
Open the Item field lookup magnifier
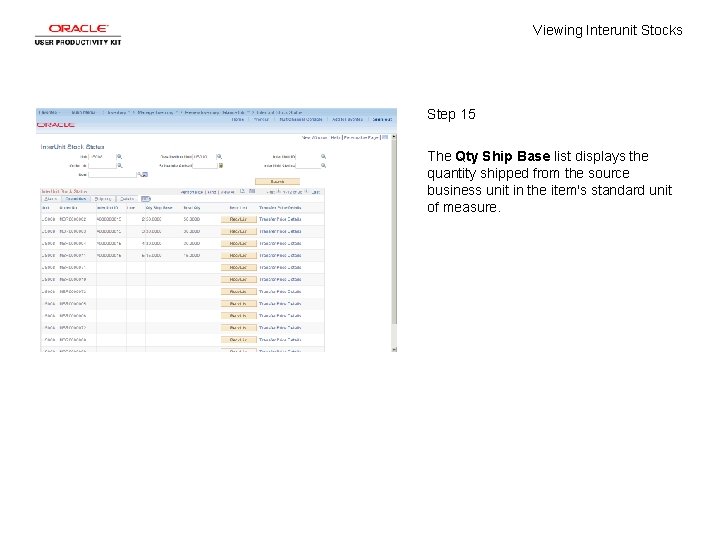[139, 174]
